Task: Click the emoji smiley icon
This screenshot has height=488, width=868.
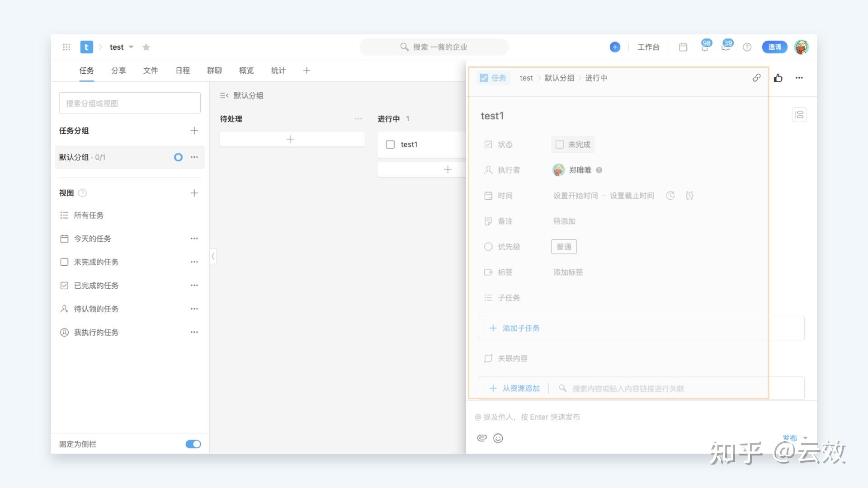Action: tap(498, 438)
